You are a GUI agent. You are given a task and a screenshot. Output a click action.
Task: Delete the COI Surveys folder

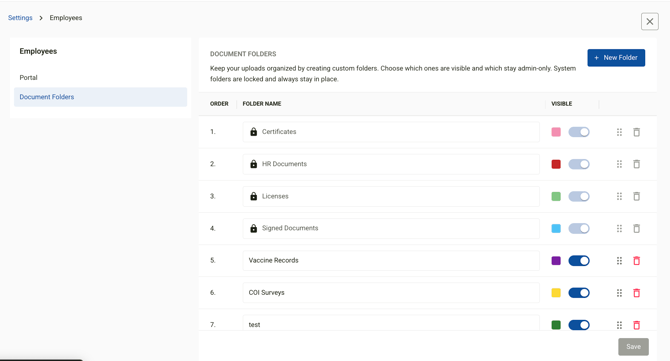(x=636, y=293)
